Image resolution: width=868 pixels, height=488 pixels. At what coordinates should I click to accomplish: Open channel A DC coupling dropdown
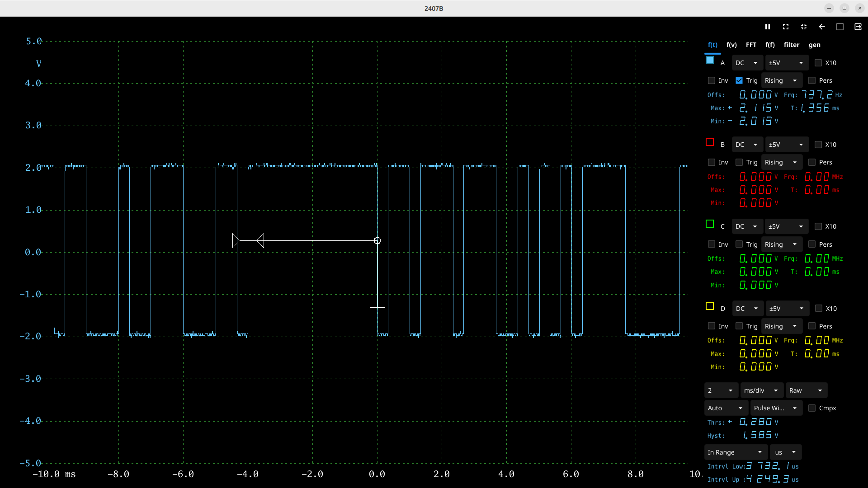(x=747, y=63)
